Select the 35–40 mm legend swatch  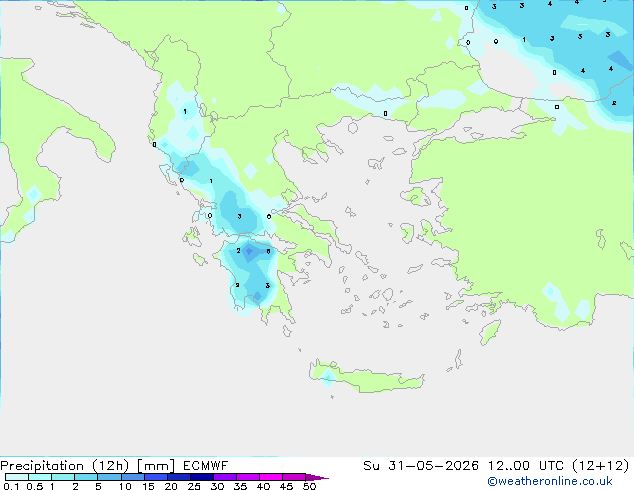click(x=248, y=477)
